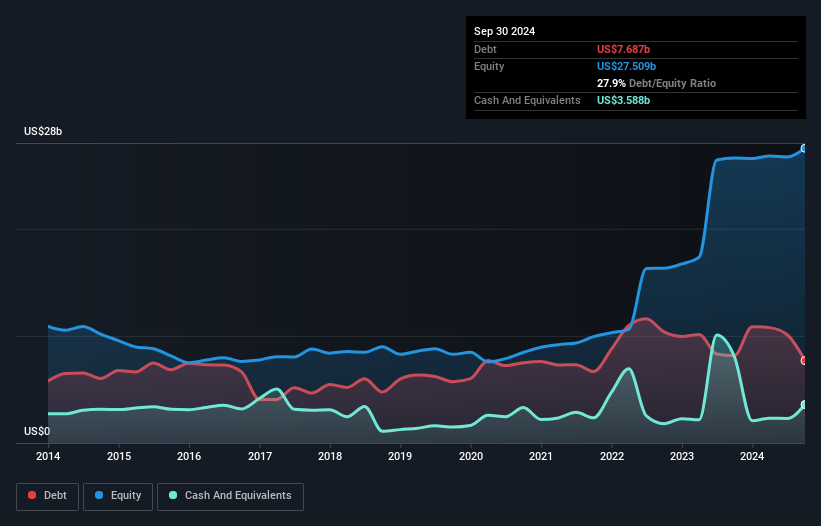
Task: Click the 2017 x-axis label
Action: click(260, 456)
